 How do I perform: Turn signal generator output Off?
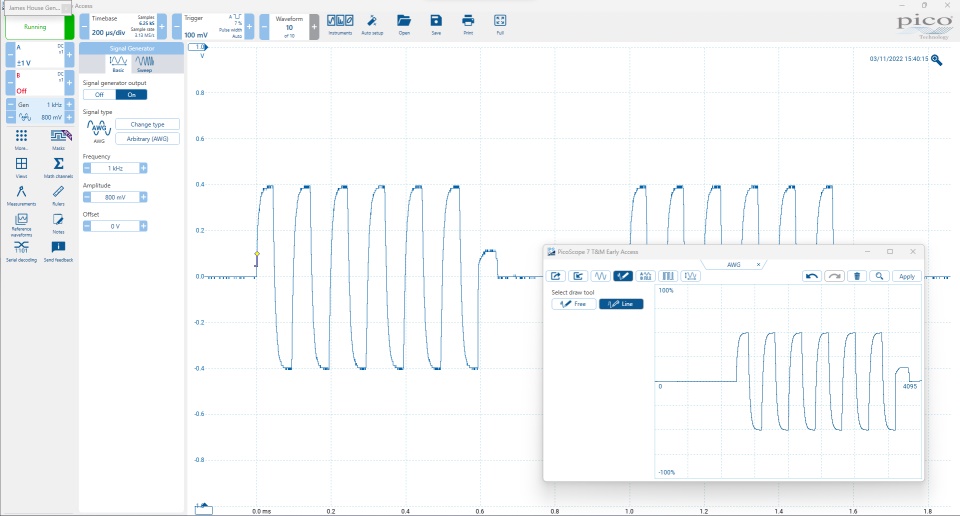99,95
